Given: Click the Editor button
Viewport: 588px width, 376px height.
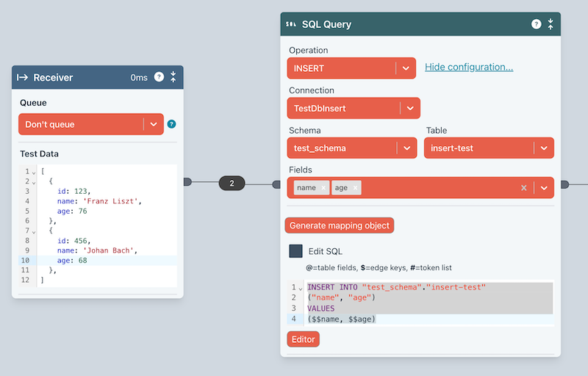Looking at the screenshot, I should point(303,339).
